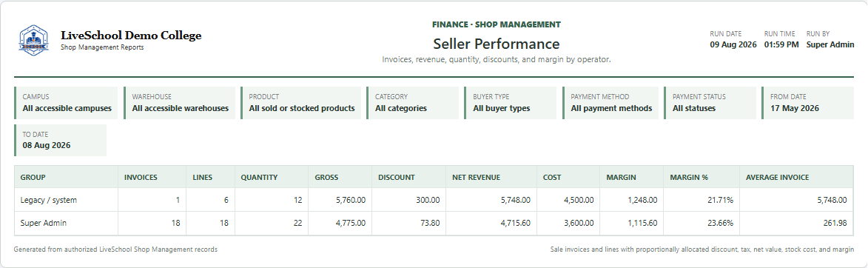Click the Payment Status All statuses value
Image resolution: width=868 pixels, height=268 pixels.
click(x=693, y=109)
